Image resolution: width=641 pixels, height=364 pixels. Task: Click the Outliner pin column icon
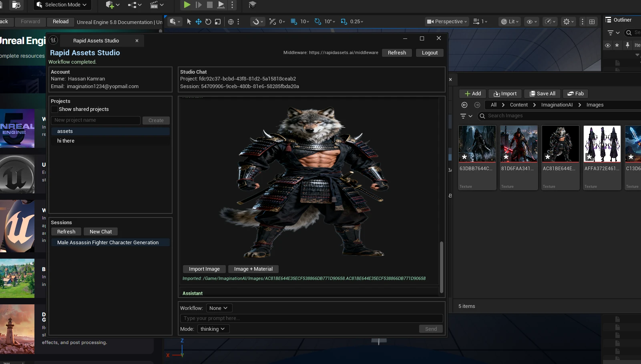click(x=627, y=45)
